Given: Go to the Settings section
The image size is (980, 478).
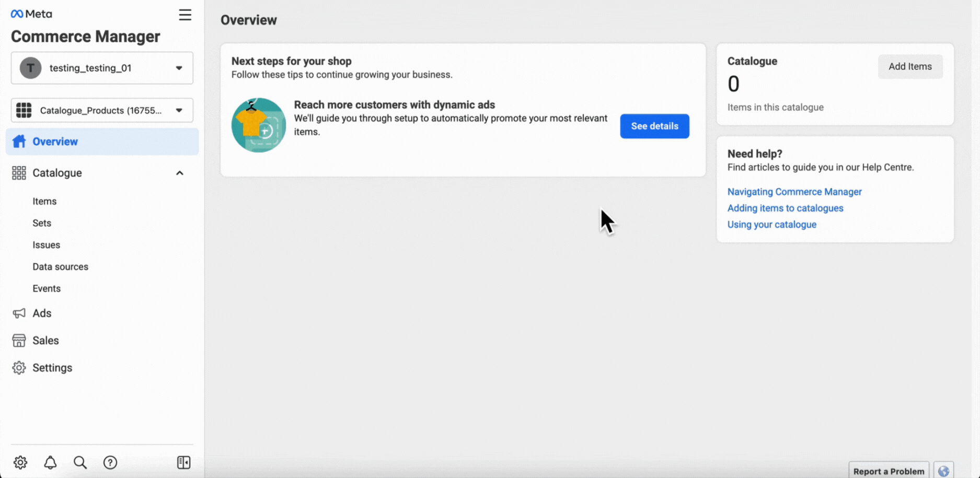Looking at the screenshot, I should (52, 368).
